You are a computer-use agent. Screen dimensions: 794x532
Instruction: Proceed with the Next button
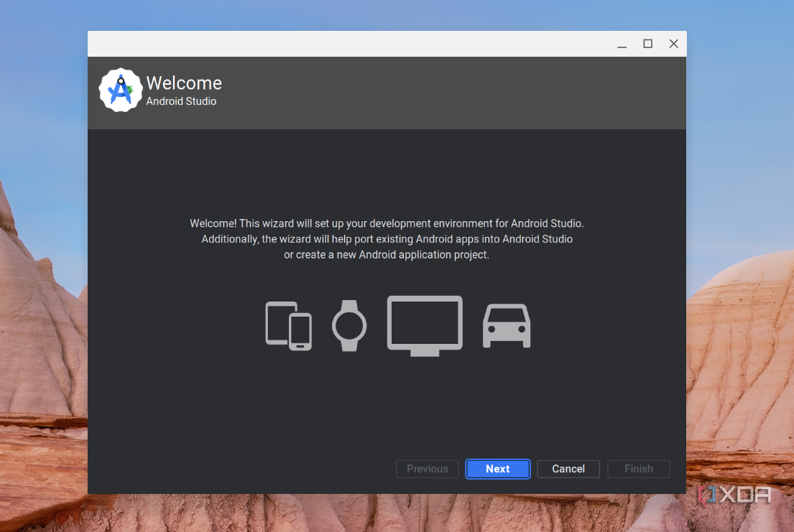(498, 469)
